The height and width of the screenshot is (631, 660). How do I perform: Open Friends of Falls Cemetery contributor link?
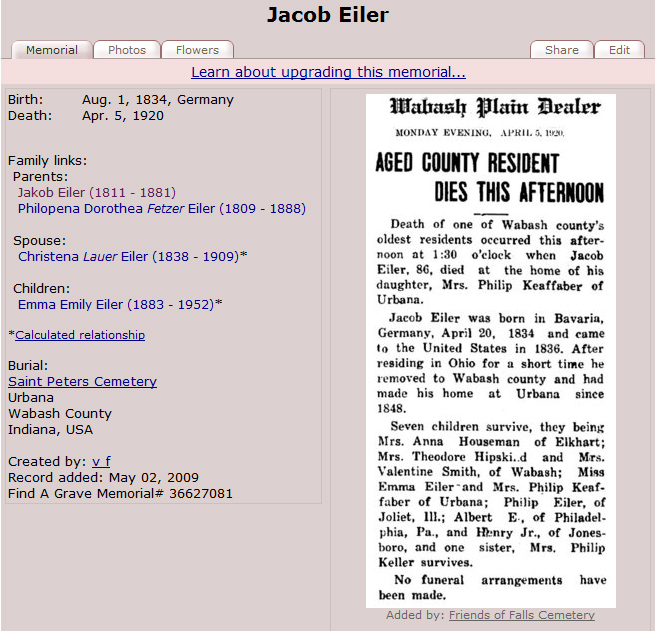[x=522, y=615]
